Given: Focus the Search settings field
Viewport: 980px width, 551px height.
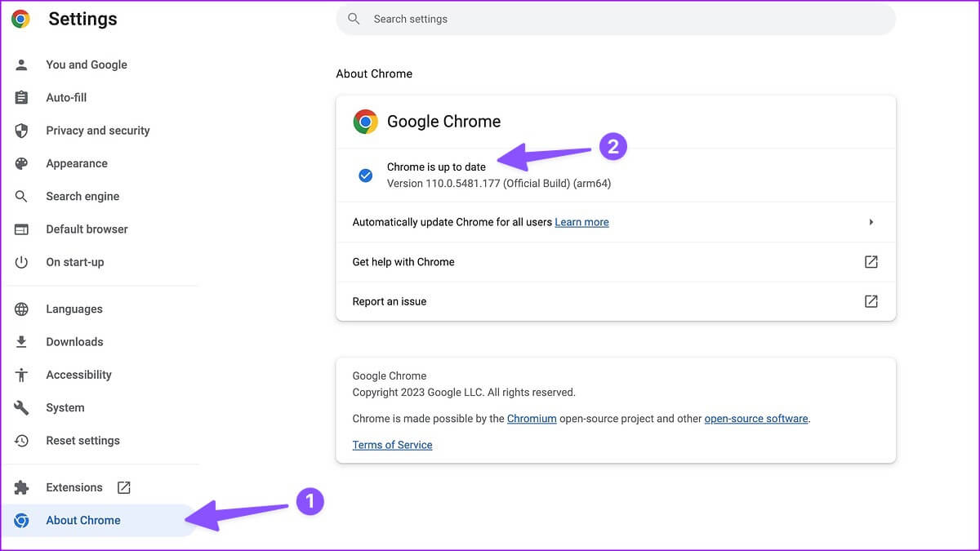Looking at the screenshot, I should tap(616, 19).
